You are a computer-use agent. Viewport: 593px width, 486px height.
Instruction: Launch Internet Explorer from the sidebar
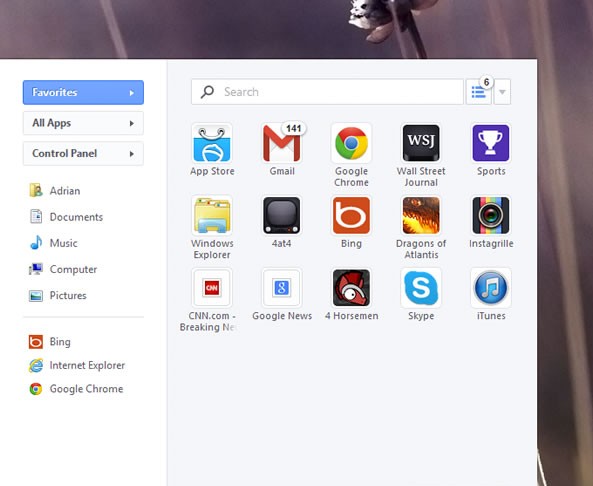(x=77, y=365)
